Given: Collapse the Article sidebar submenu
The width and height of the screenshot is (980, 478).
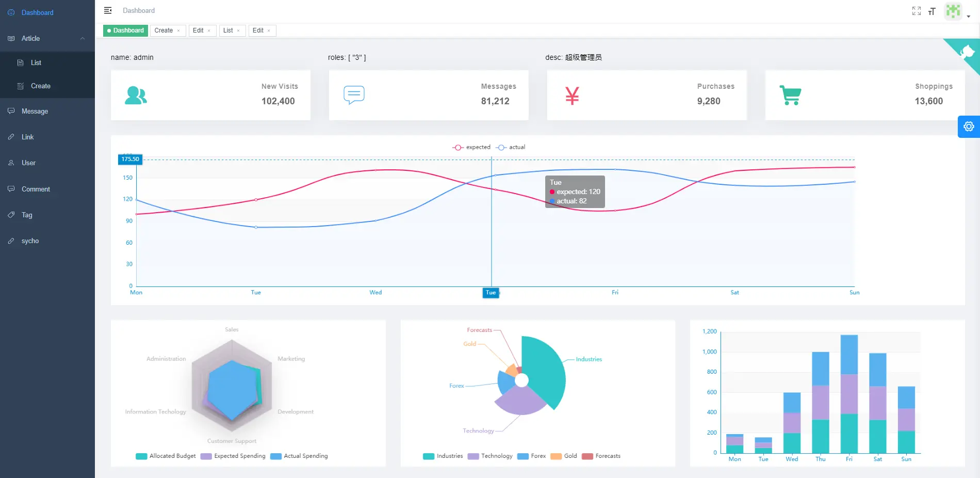Looking at the screenshot, I should point(47,38).
